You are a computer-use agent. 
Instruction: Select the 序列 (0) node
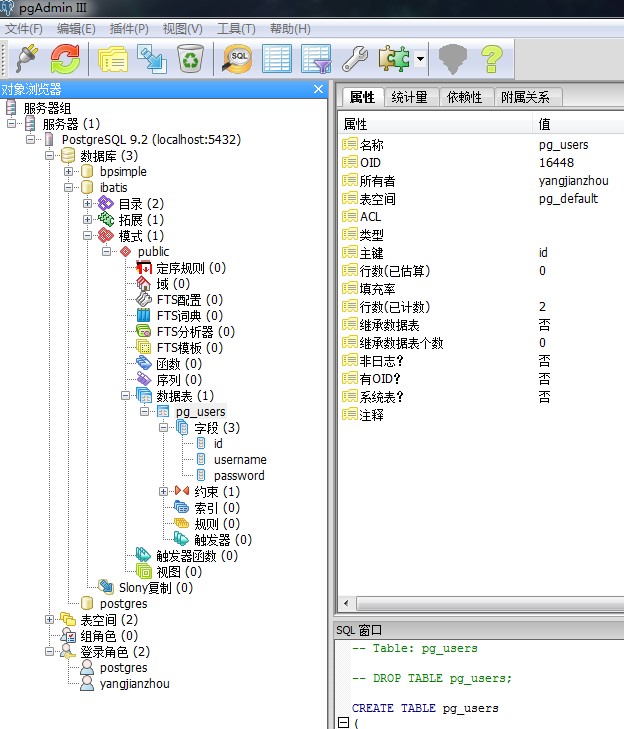(x=179, y=380)
